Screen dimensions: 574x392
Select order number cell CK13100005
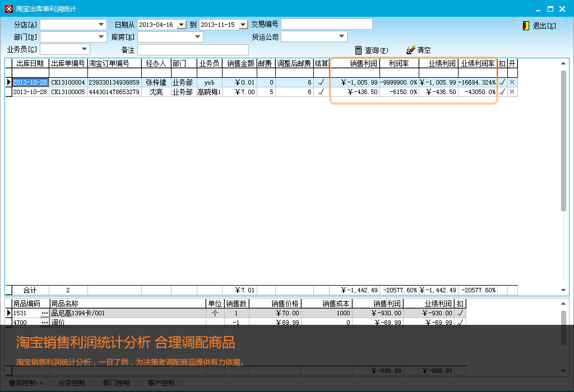[x=68, y=92]
